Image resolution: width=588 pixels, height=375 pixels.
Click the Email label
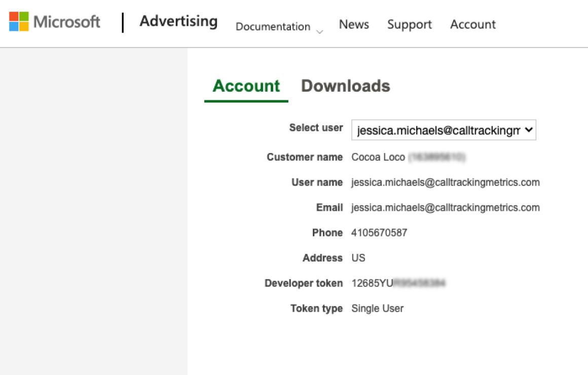pos(329,207)
